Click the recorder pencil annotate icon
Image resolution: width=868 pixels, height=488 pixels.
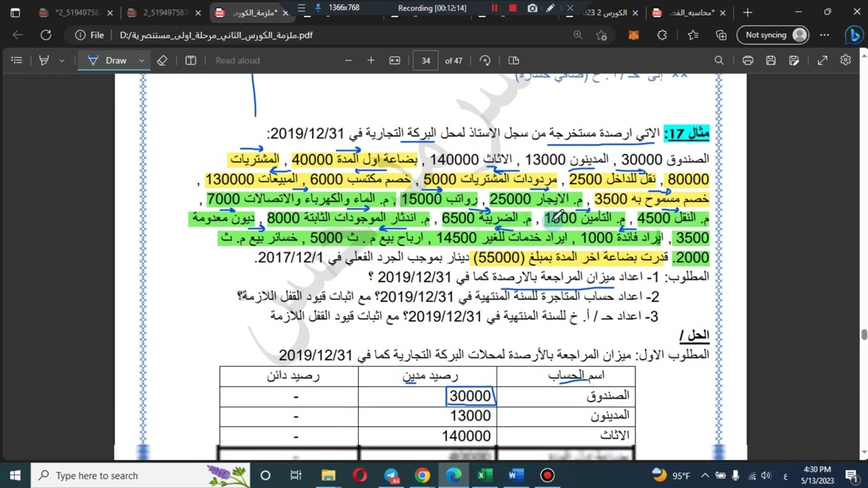[551, 8]
